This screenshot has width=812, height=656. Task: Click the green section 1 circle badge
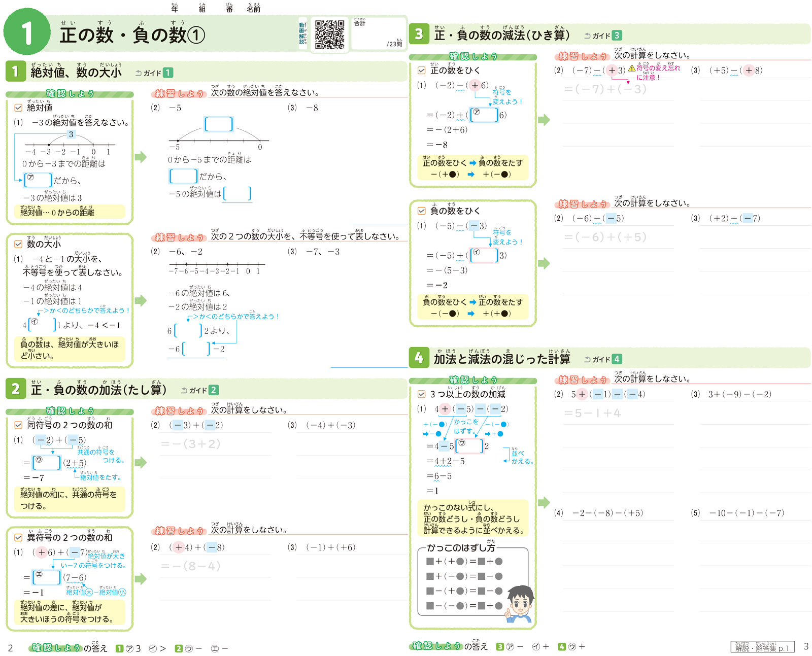point(27,31)
